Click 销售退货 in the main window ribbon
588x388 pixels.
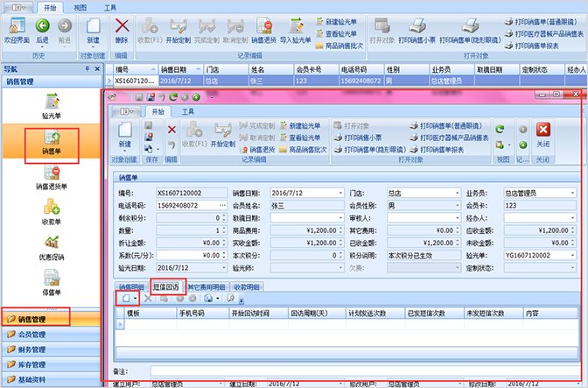[263, 31]
